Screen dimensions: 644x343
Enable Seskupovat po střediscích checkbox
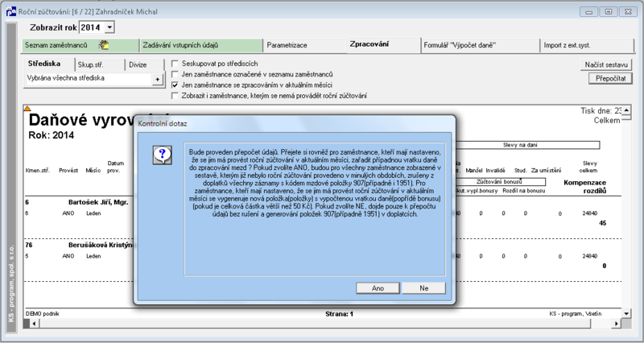[175, 64]
